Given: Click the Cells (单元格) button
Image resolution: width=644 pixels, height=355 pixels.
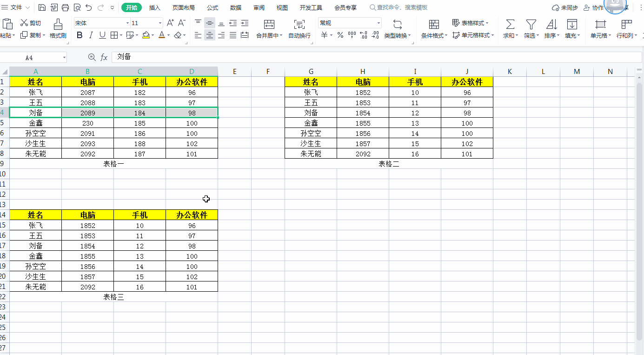Looking at the screenshot, I should (x=600, y=29).
